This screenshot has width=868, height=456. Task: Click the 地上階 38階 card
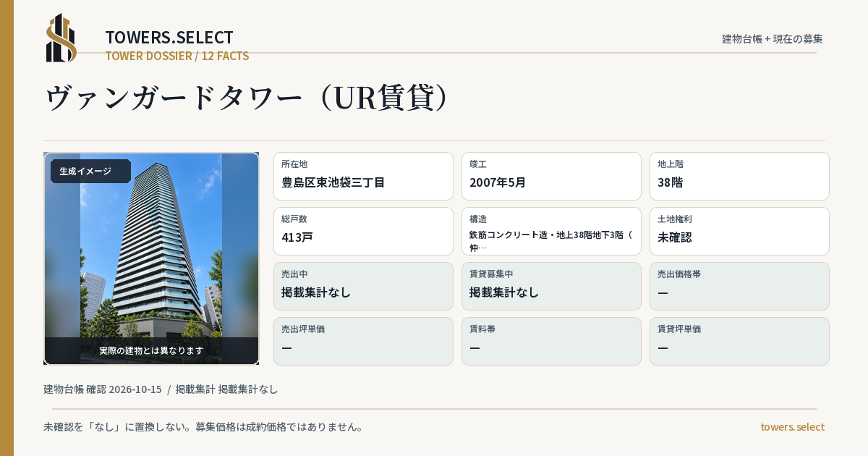coord(739,176)
